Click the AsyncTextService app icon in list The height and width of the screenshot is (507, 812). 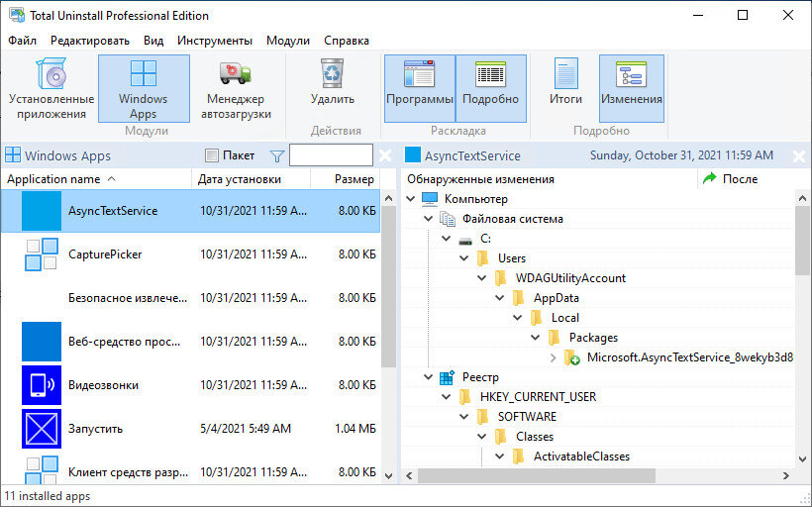(42, 211)
